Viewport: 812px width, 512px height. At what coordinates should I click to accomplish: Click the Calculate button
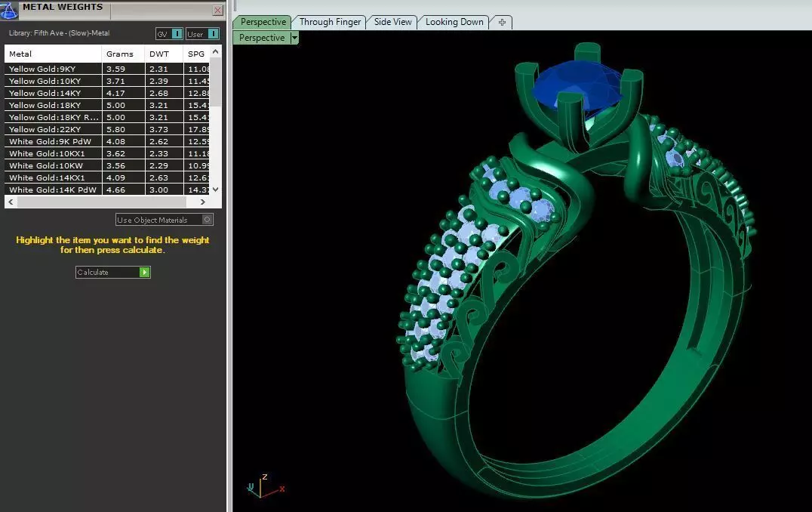113,272
